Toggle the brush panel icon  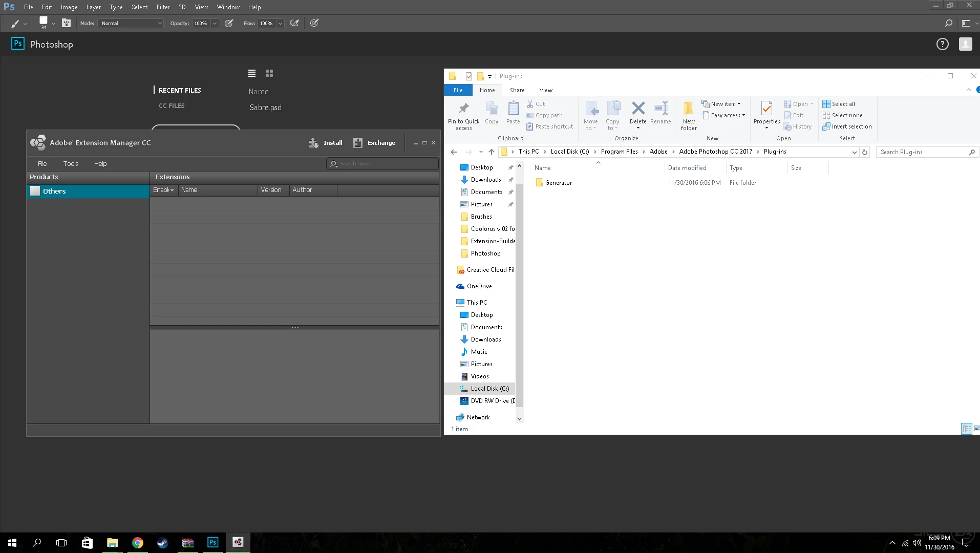(x=66, y=23)
